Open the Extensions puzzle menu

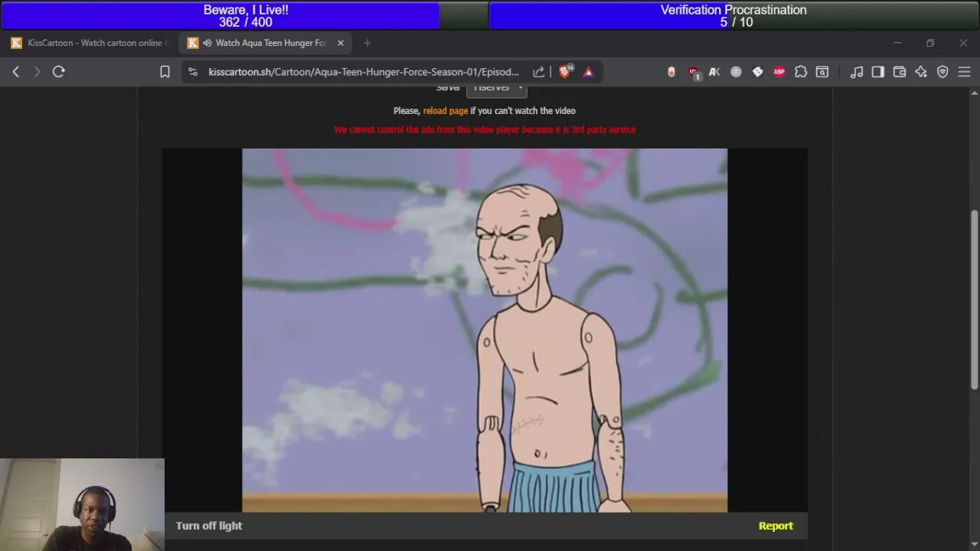(x=801, y=72)
